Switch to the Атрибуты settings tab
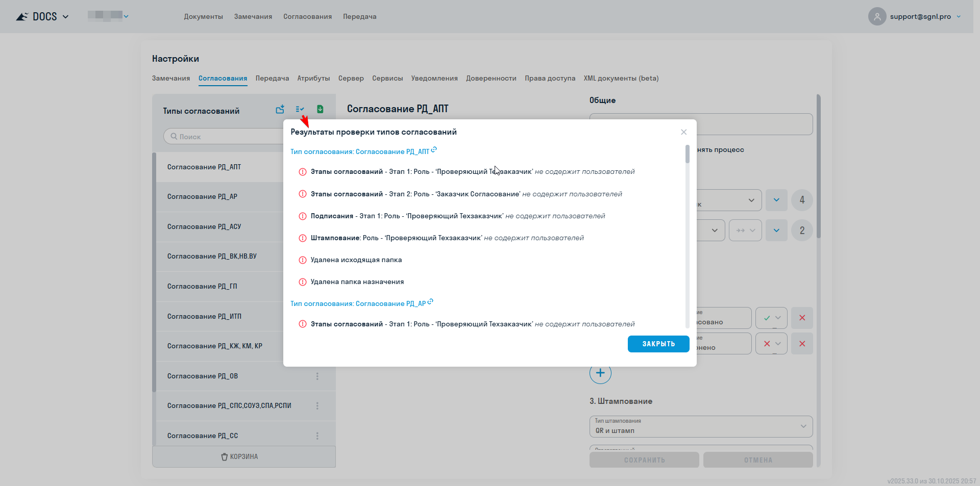The width and height of the screenshot is (980, 486). pos(313,78)
